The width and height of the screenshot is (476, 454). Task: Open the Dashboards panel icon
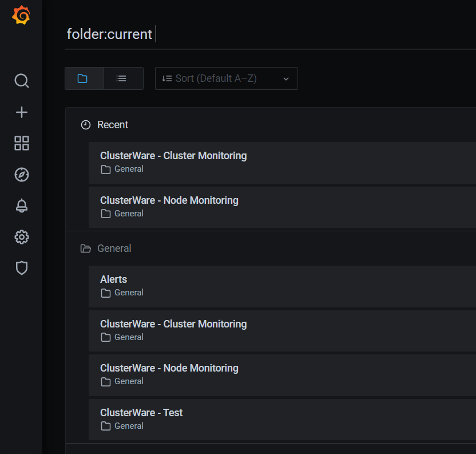tap(21, 144)
